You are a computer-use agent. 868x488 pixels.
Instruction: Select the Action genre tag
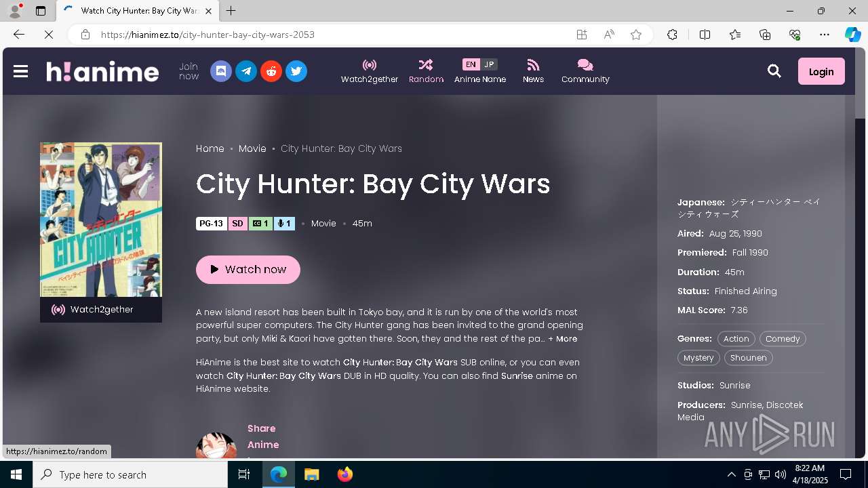(736, 339)
